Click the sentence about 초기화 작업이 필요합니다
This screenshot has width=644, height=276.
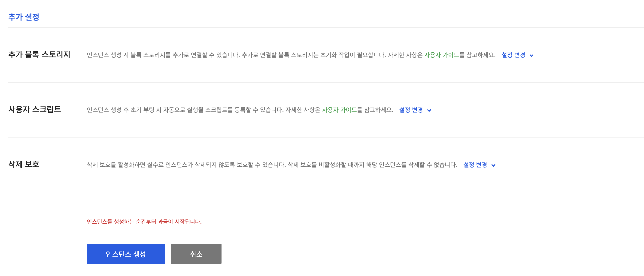pyautogui.click(x=314, y=55)
